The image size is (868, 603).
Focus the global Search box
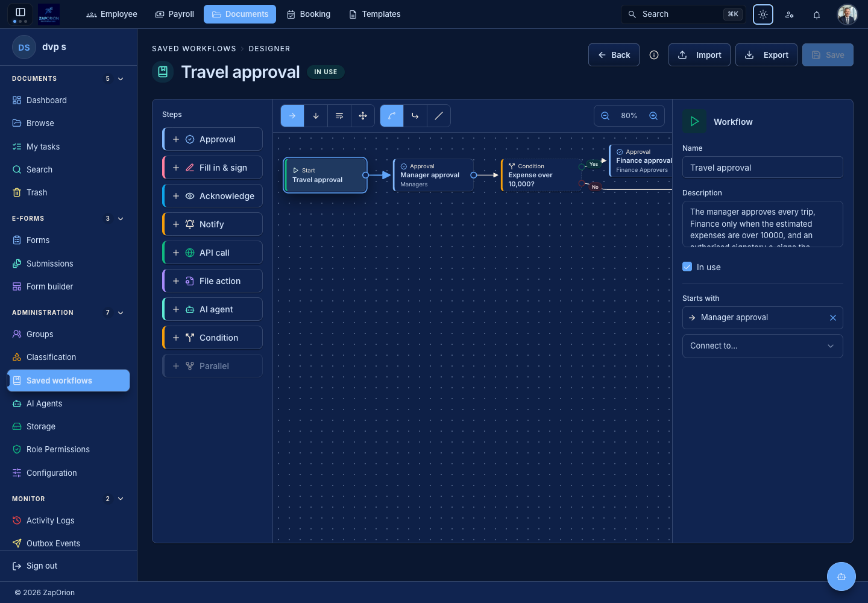[x=684, y=14]
